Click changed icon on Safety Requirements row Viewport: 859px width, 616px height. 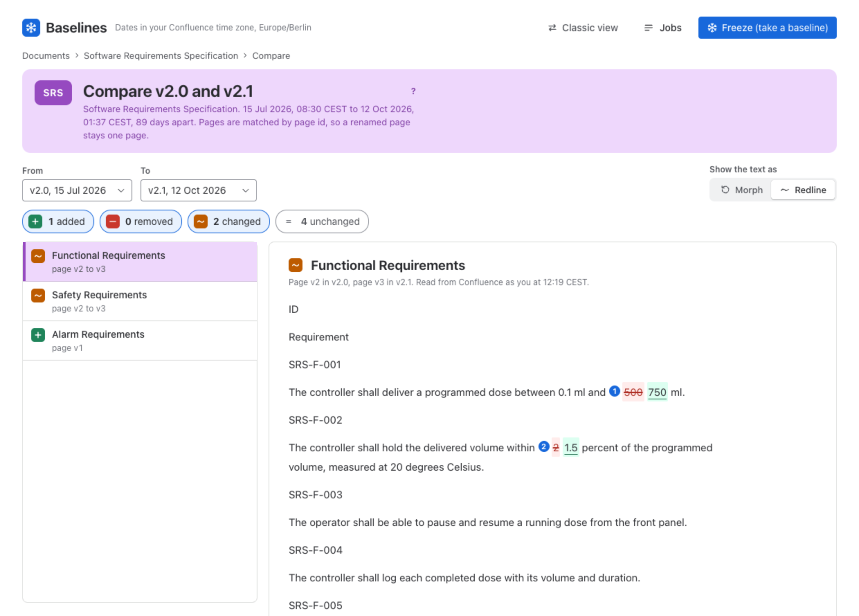click(x=38, y=296)
